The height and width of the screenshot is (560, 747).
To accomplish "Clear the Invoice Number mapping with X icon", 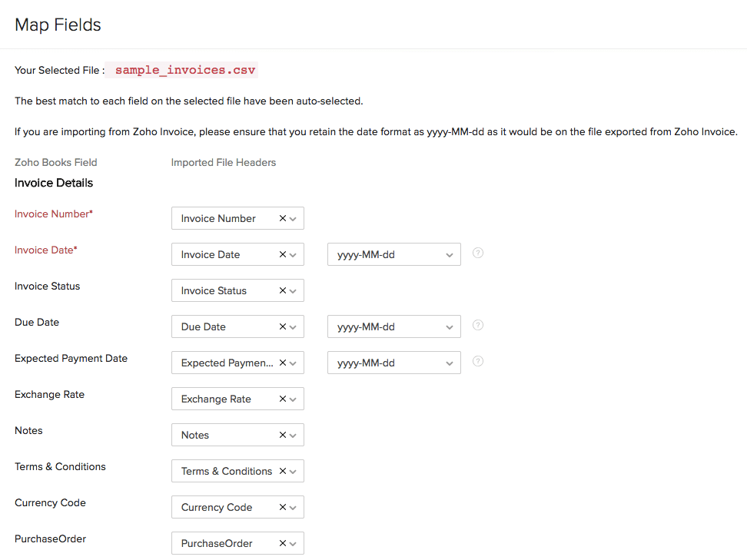I will [x=282, y=219].
